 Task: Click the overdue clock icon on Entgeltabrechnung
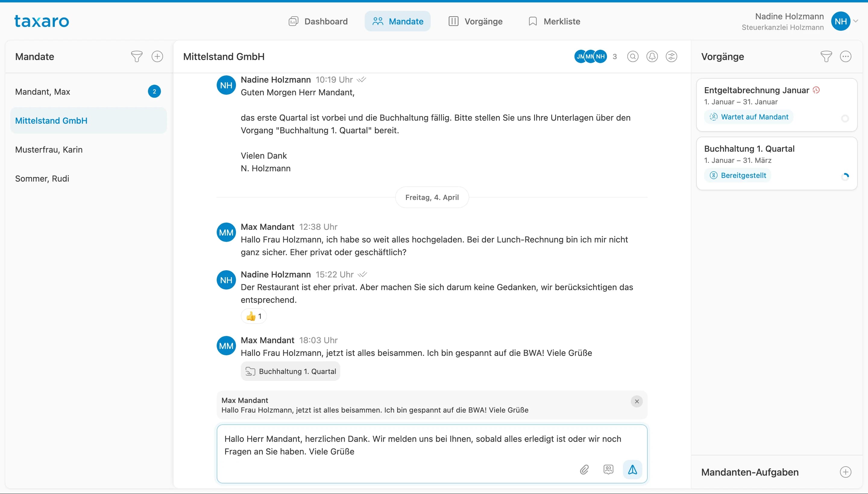coord(816,90)
